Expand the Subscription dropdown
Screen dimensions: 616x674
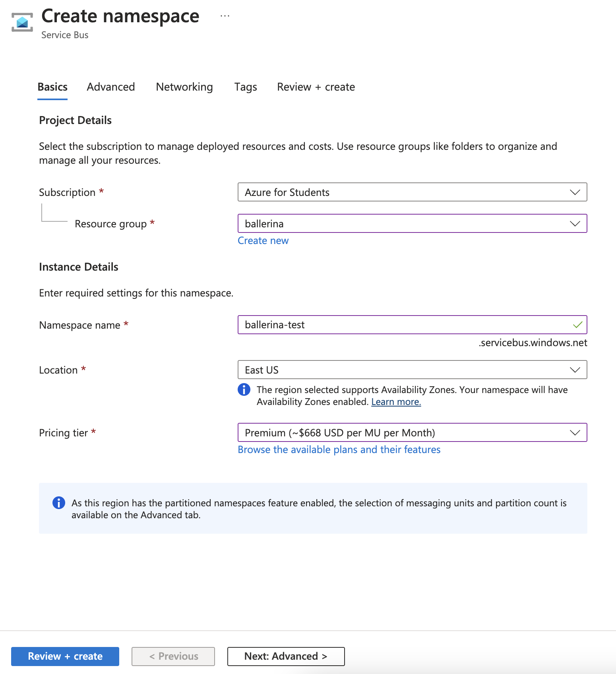(x=413, y=192)
